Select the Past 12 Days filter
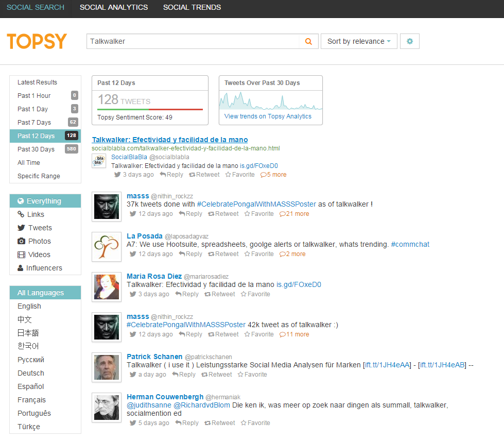Image resolution: width=504 pixels, height=440 pixels. pyautogui.click(x=45, y=136)
